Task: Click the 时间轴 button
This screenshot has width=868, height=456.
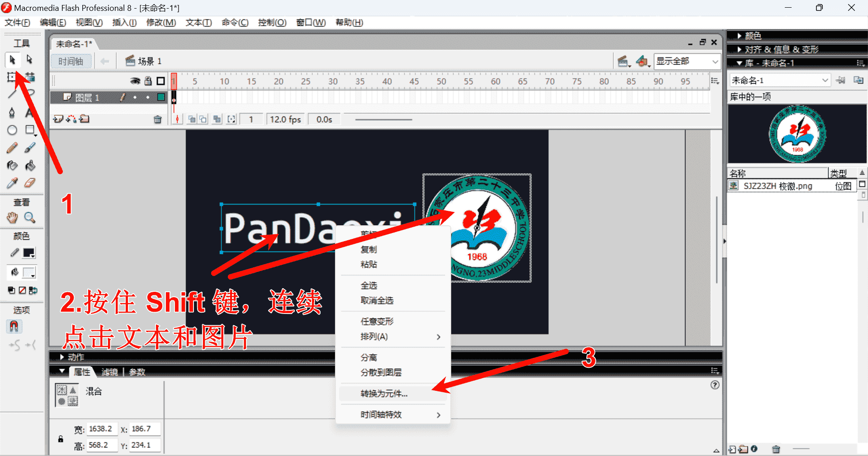Action: (x=71, y=62)
